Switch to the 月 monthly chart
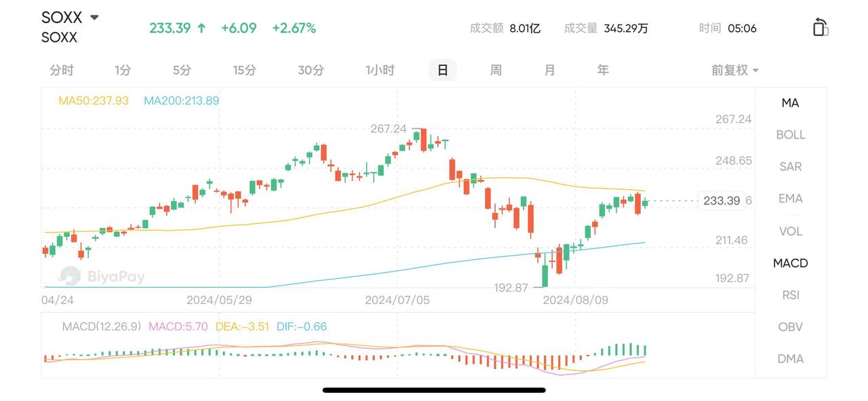 coord(549,70)
